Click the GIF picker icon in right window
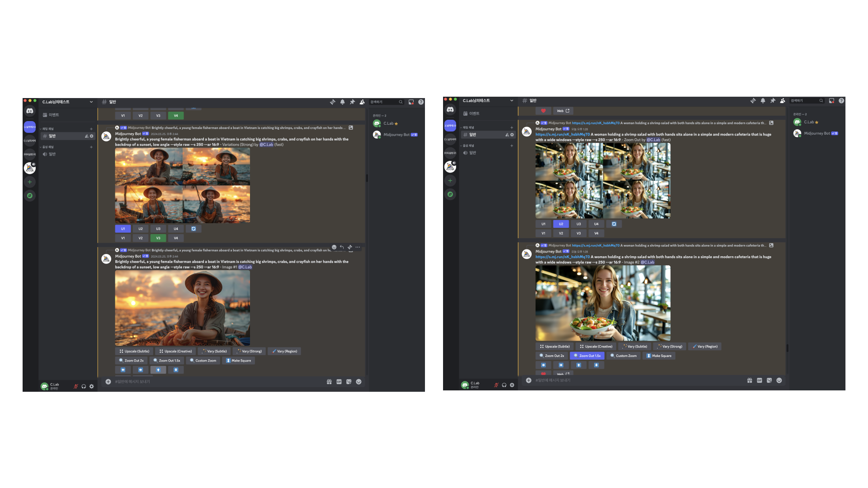868x488 pixels. (759, 380)
